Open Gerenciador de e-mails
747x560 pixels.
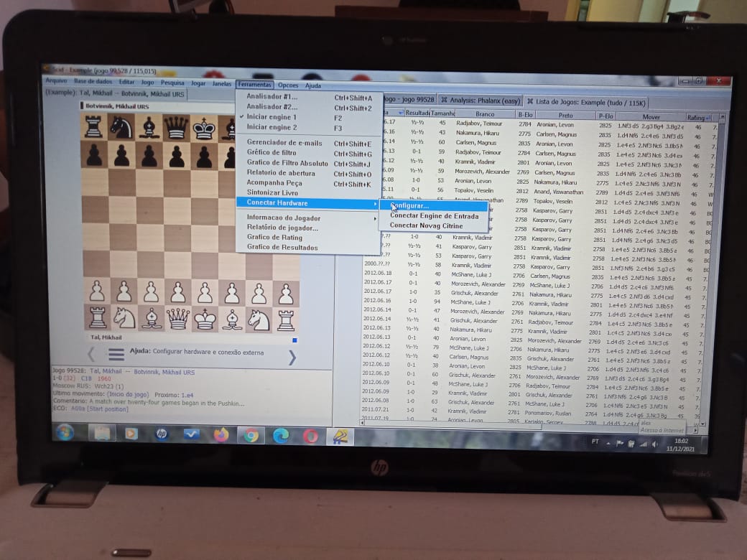[x=309, y=143]
